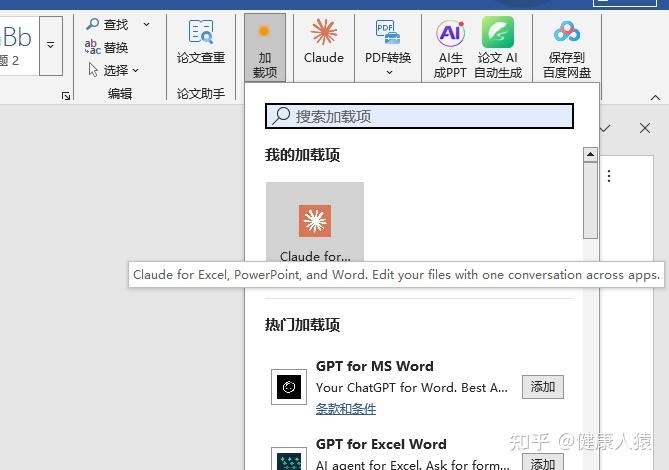669x470 pixels.
Task: Open the 替换 (Replace) tool
Action: tap(107, 47)
